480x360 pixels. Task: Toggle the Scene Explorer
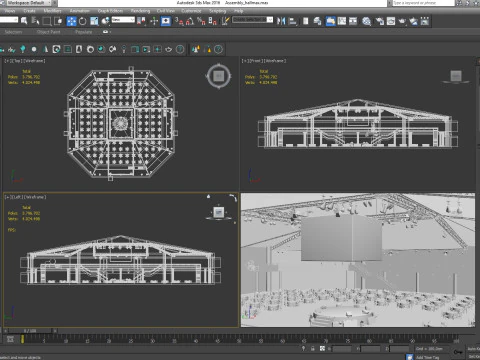click(x=306, y=21)
